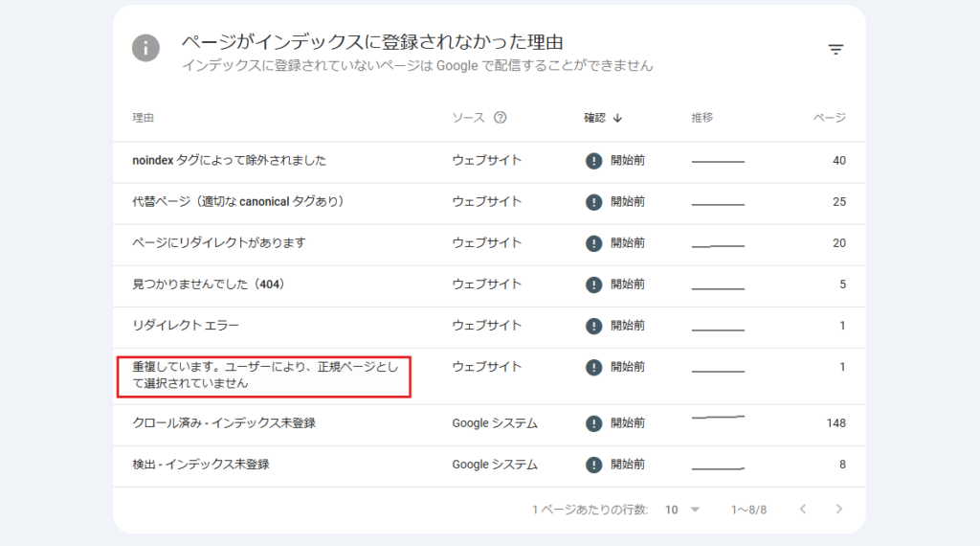Click status icon in リダイレクト エラー row
Viewport: 980px width, 546px height.
click(593, 326)
